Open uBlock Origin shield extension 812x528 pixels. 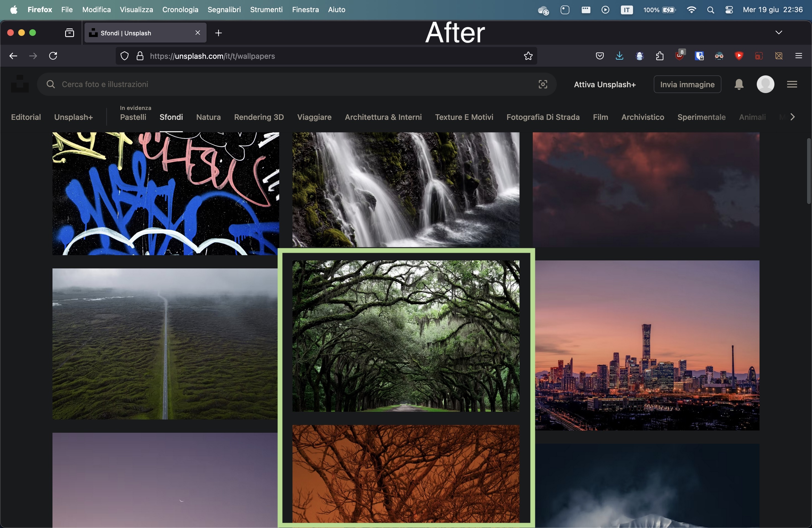[x=680, y=56]
